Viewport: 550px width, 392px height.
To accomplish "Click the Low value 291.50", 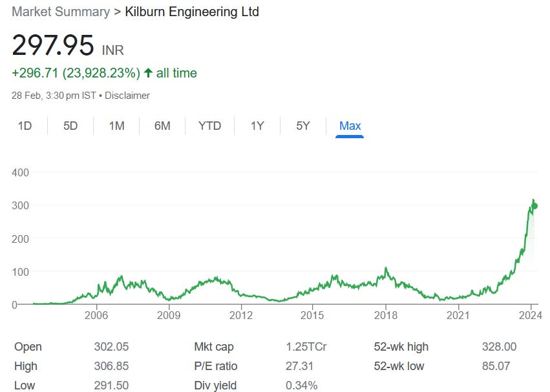I will click(111, 386).
